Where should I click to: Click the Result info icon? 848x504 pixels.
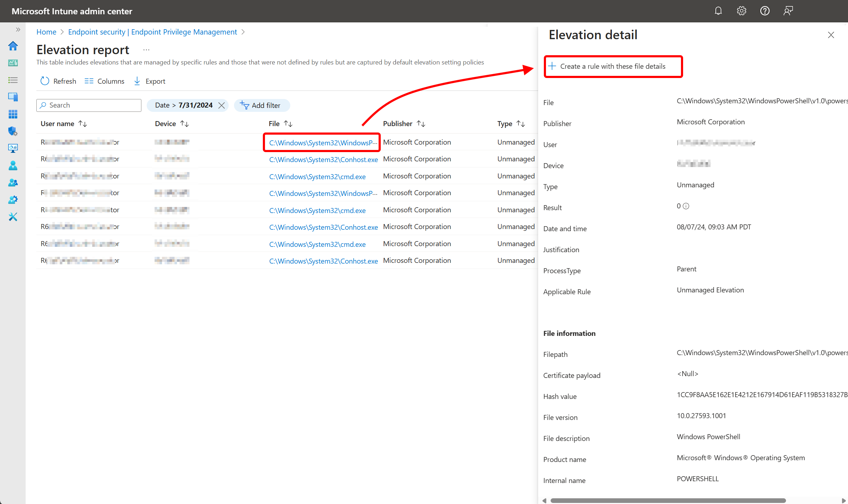coord(686,206)
